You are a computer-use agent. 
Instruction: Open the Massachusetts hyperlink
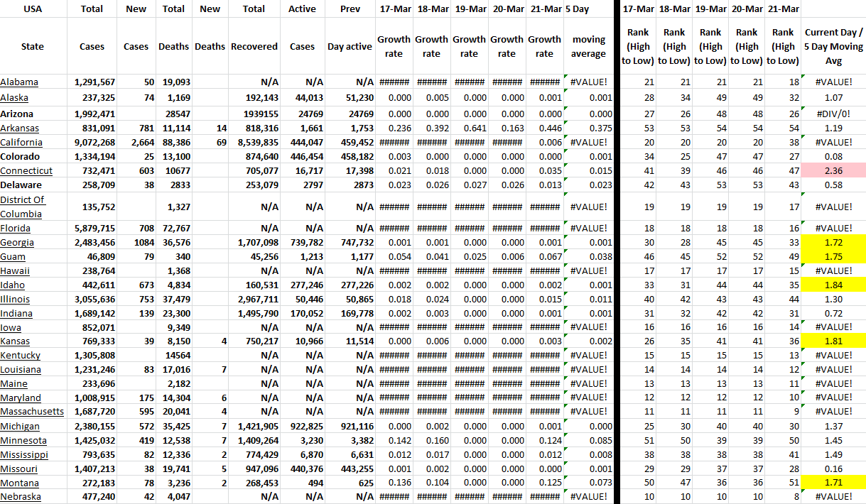click(x=32, y=412)
